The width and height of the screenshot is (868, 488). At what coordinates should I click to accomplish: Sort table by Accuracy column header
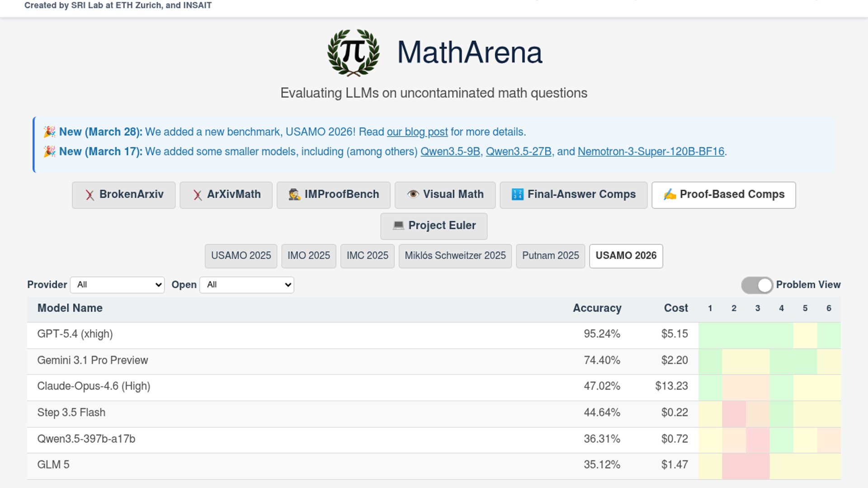(597, 308)
